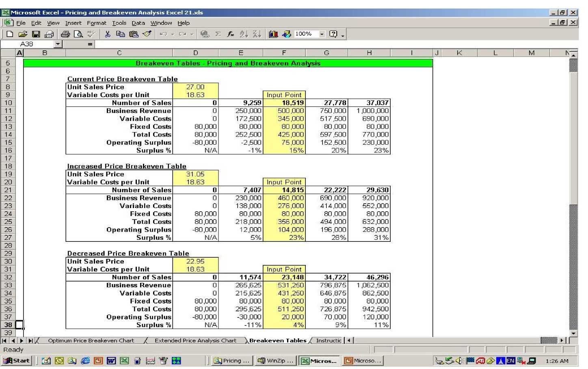Save the workbook using the floppy disk icon
The height and width of the screenshot is (369, 588).
tap(36, 34)
